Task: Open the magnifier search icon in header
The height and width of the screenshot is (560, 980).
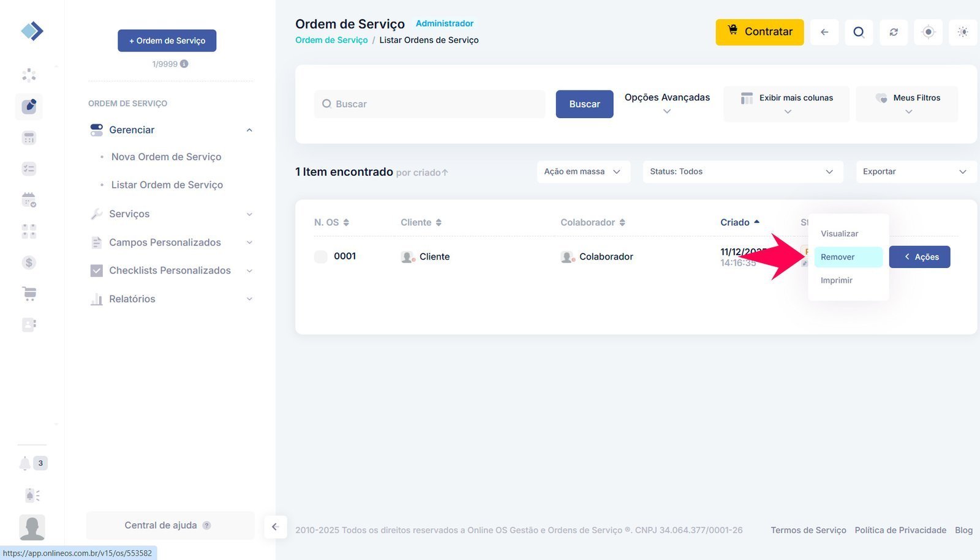Action: coord(859,32)
